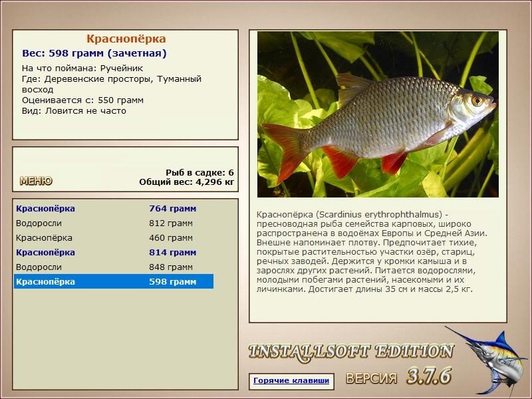Select the Водоросли 812 грамм row
Screen dimensions: 532x399
tap(114, 223)
